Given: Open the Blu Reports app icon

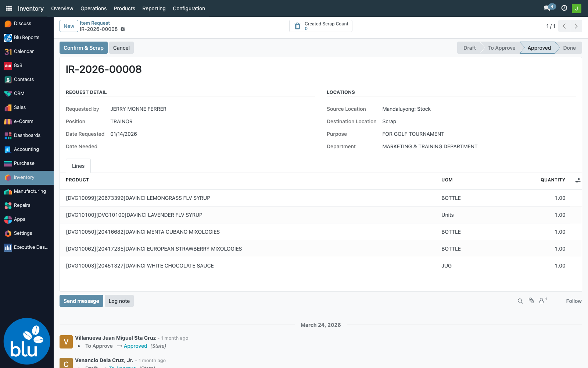Looking at the screenshot, I should 8,38.
